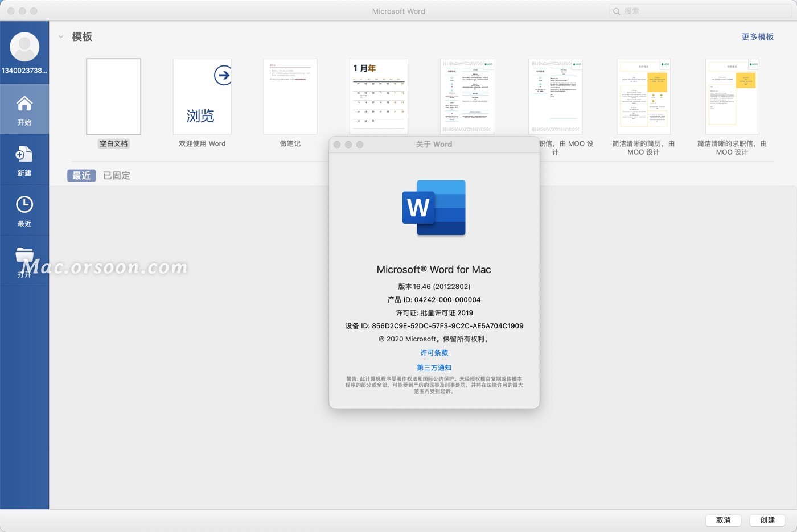Select the 做笔记 template

point(290,97)
